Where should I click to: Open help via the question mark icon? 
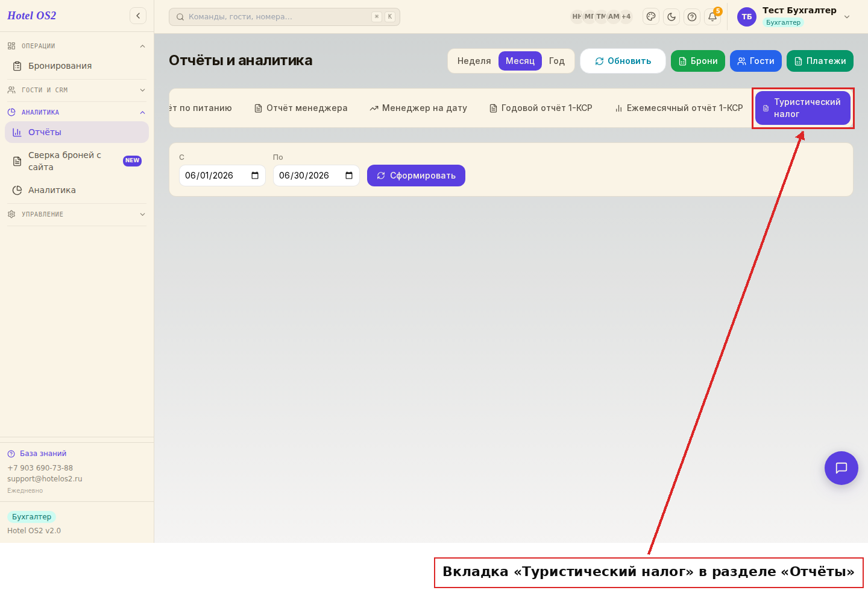pos(692,16)
